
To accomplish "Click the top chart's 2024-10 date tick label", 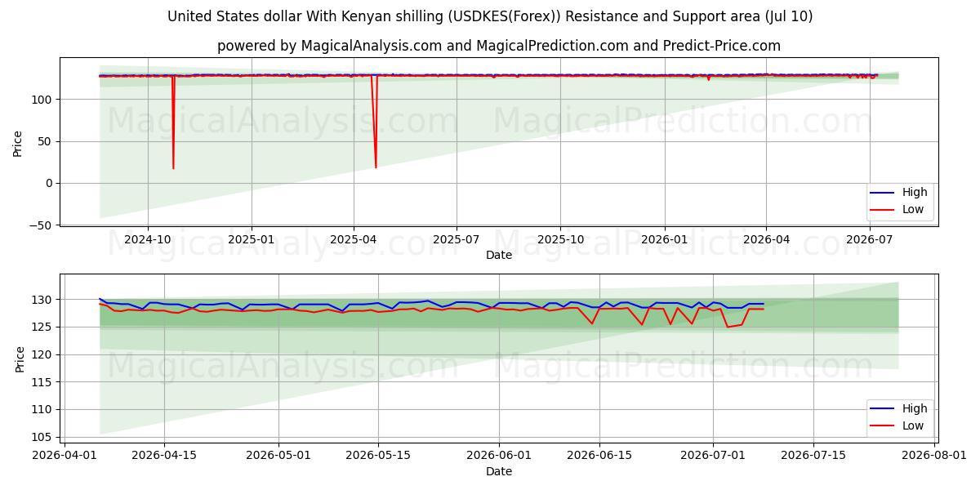I will pos(148,239).
